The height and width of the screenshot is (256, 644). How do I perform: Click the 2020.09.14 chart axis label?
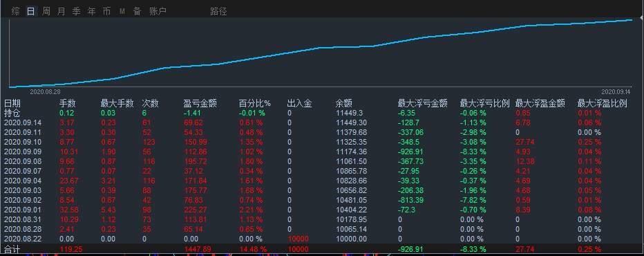(616, 92)
